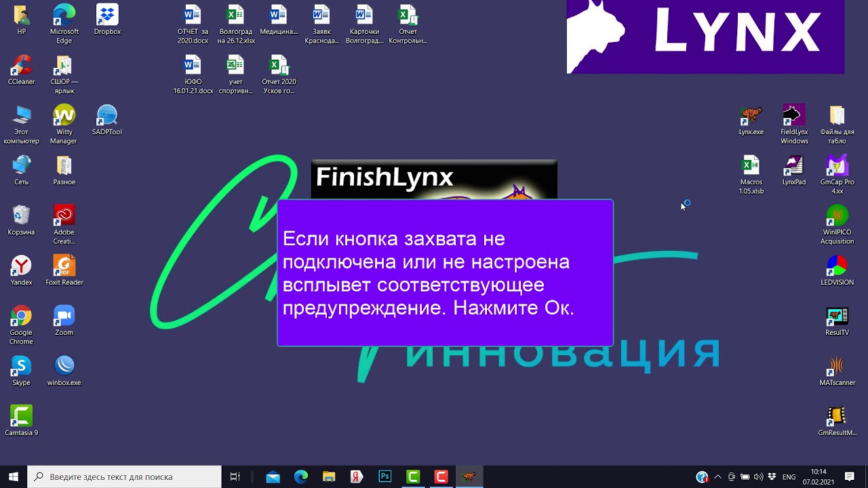Image resolution: width=868 pixels, height=488 pixels.
Task: Select the ОТЧЕТ за 2020.docx file
Action: click(193, 24)
